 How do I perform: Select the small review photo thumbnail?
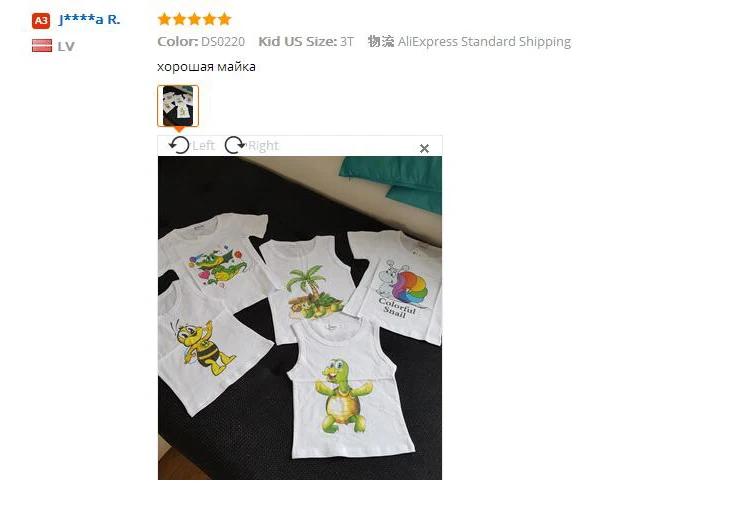pyautogui.click(x=178, y=106)
